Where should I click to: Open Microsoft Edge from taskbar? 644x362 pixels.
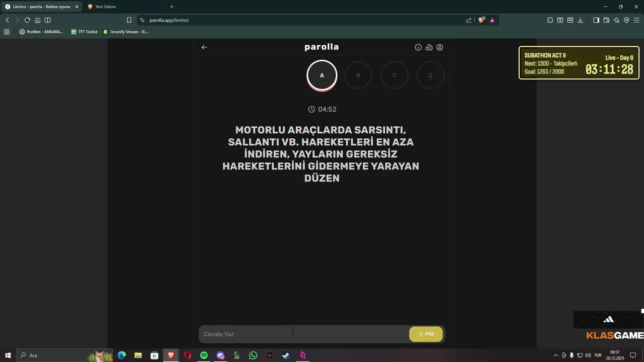point(122,355)
